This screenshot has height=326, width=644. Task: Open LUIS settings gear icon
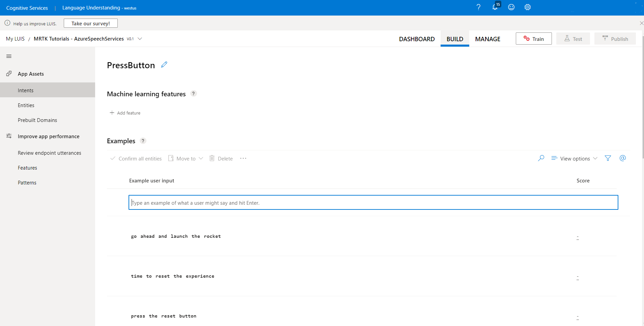click(527, 7)
